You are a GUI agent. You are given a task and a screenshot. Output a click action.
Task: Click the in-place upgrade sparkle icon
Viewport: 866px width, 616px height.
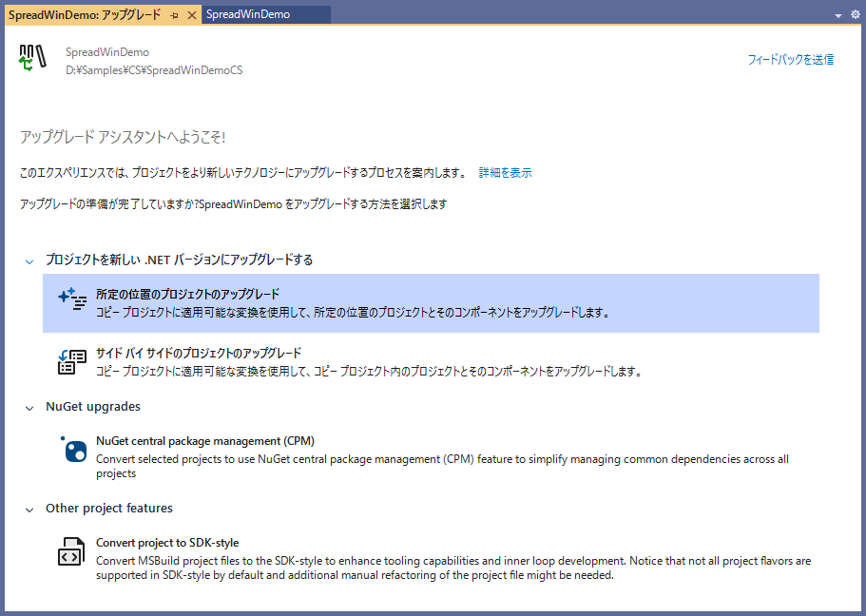tap(72, 298)
